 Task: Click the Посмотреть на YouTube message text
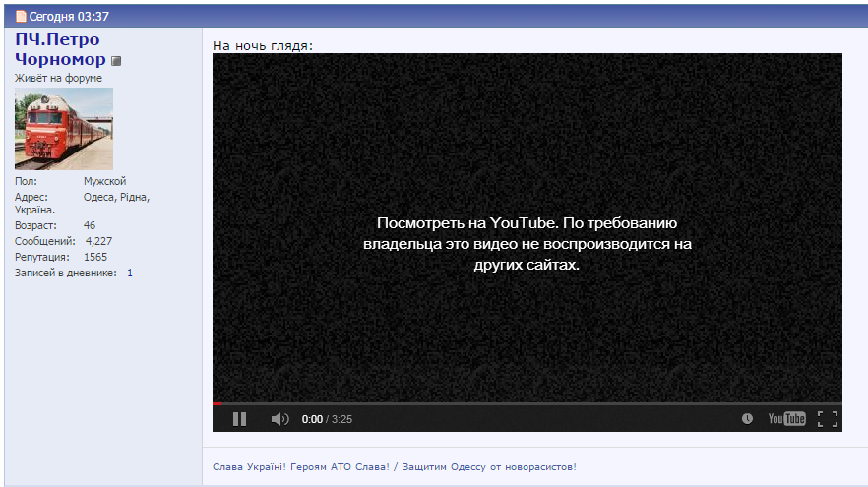527,244
